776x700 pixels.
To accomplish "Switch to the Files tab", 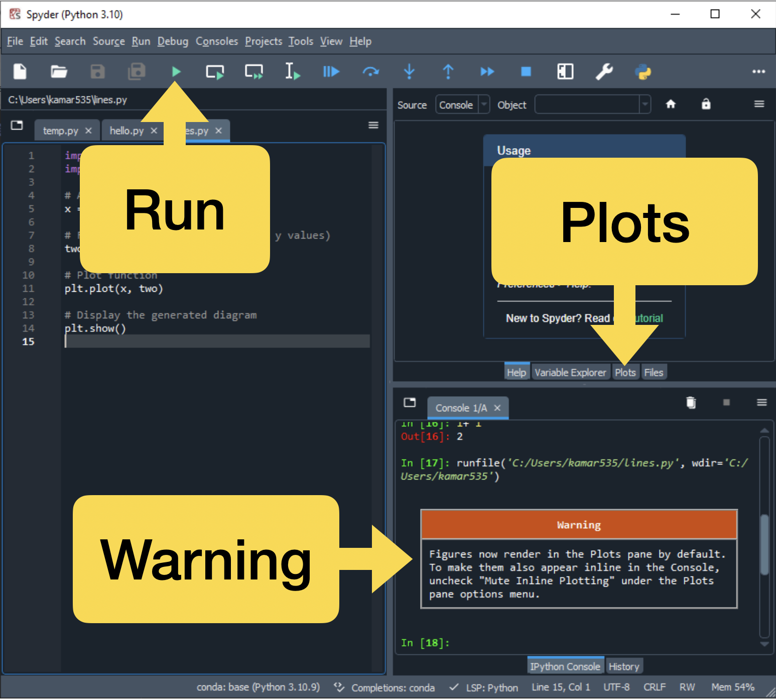I will pyautogui.click(x=654, y=373).
